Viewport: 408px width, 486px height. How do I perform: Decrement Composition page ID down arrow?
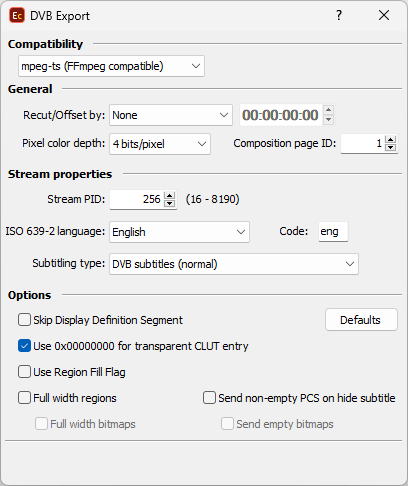click(391, 147)
